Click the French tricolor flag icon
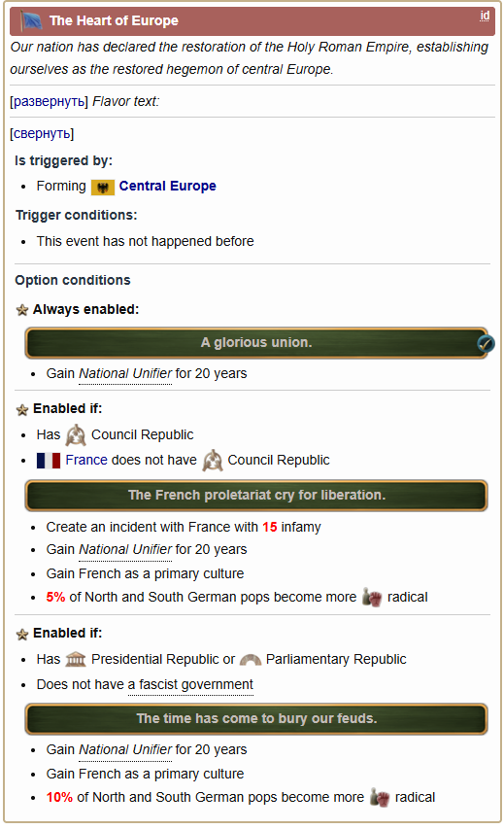This screenshot has height=829, width=504. pos(49,461)
